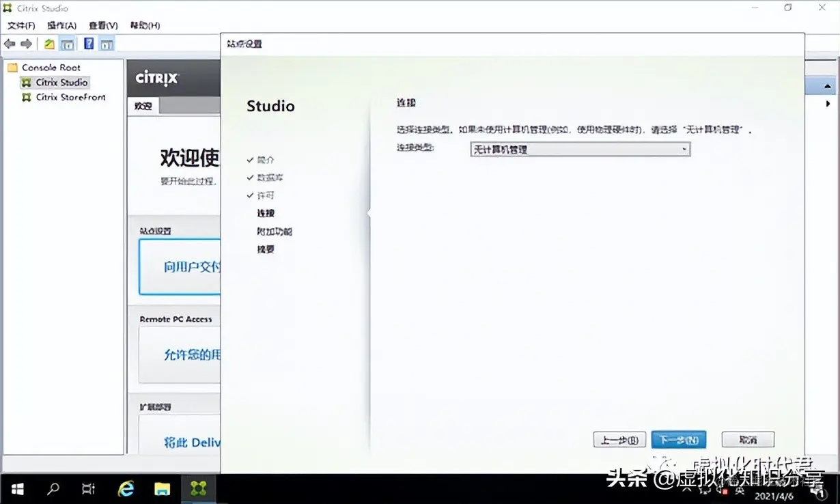The image size is (840, 504).
Task: Select the completed 许可 step with checkmark
Action: coord(264,195)
